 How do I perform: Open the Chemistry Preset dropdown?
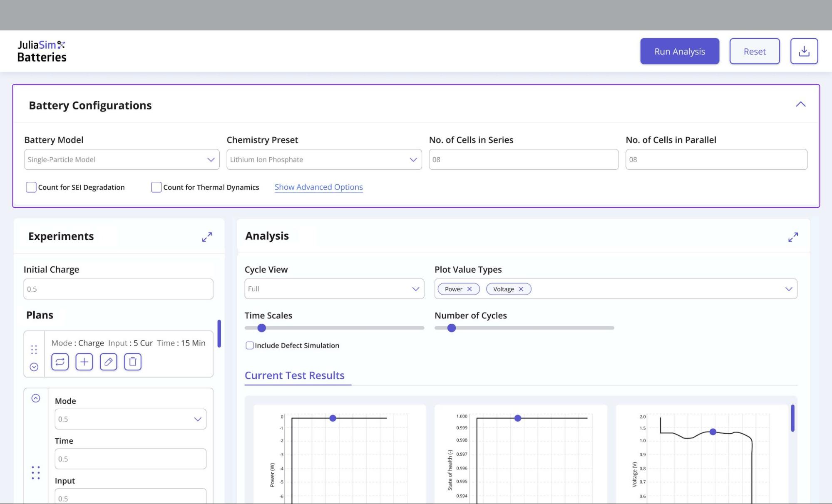[324, 159]
